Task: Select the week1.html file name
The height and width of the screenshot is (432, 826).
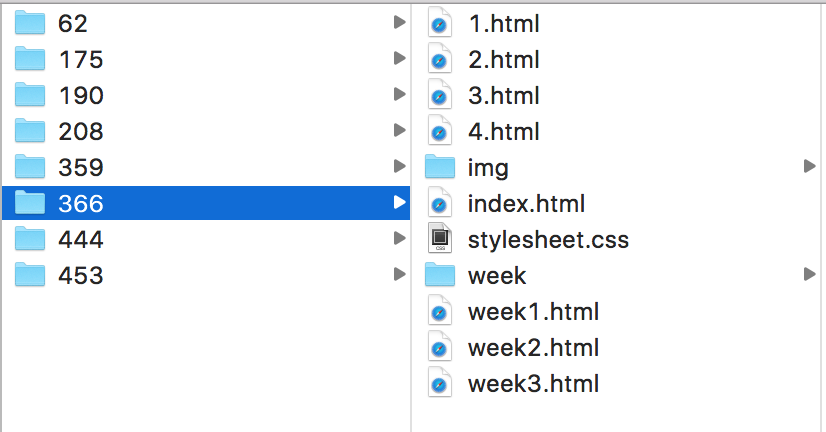Action: tap(533, 311)
